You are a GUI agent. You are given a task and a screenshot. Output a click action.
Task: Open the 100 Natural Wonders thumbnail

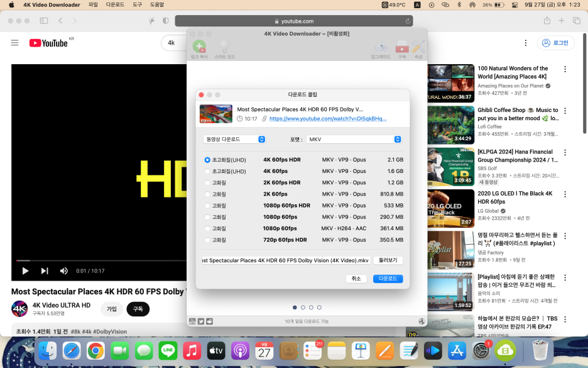tap(451, 83)
